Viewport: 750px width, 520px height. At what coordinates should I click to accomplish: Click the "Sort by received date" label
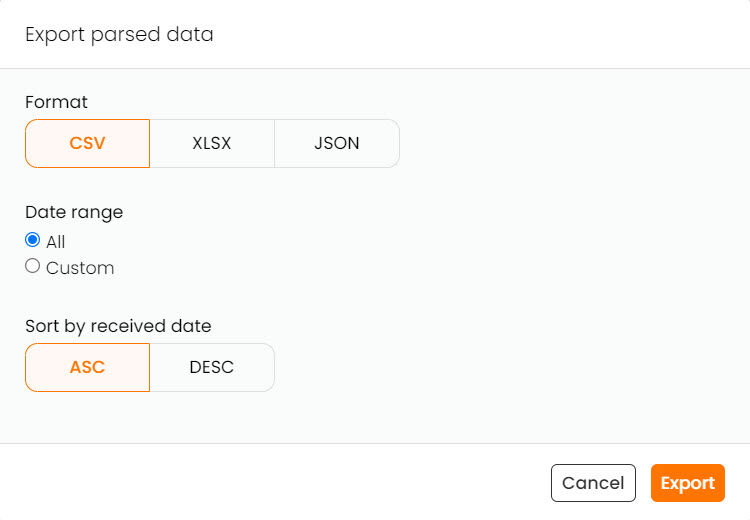[x=118, y=326]
